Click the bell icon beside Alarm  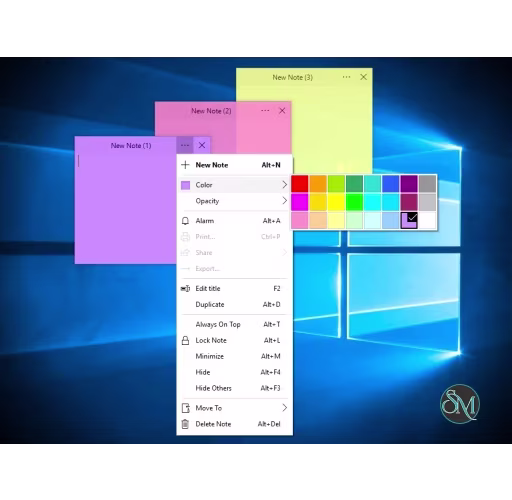click(x=185, y=221)
